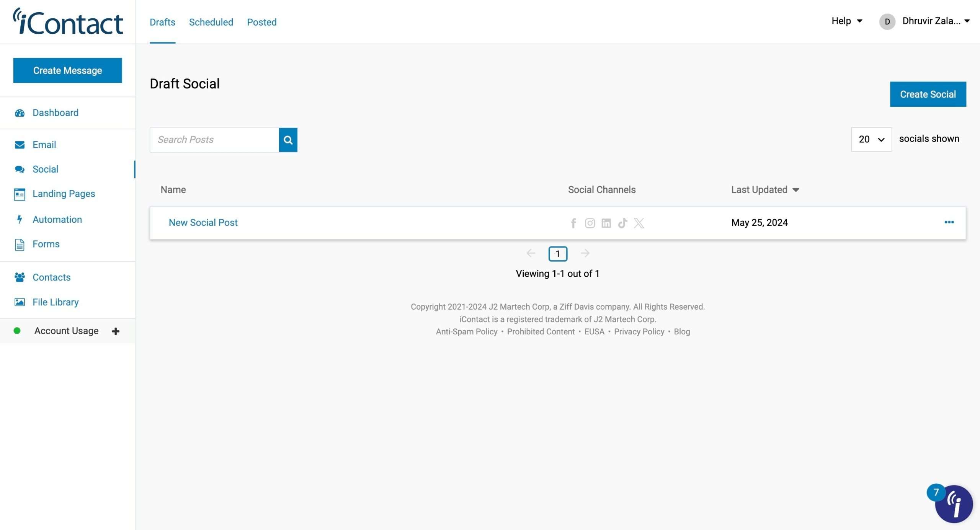Viewport: 980px width, 530px height.
Task: Click the Account Usage label
Action: (x=66, y=331)
